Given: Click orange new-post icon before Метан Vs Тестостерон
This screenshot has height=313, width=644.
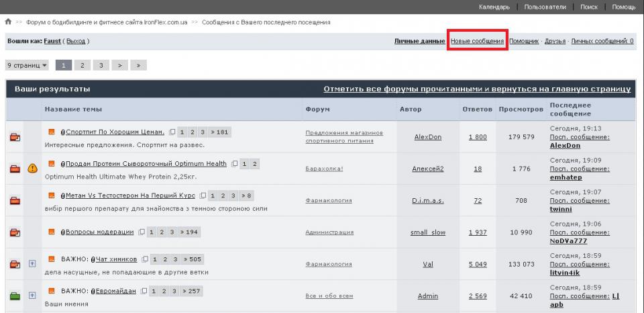Looking at the screenshot, I should click(x=52, y=195).
